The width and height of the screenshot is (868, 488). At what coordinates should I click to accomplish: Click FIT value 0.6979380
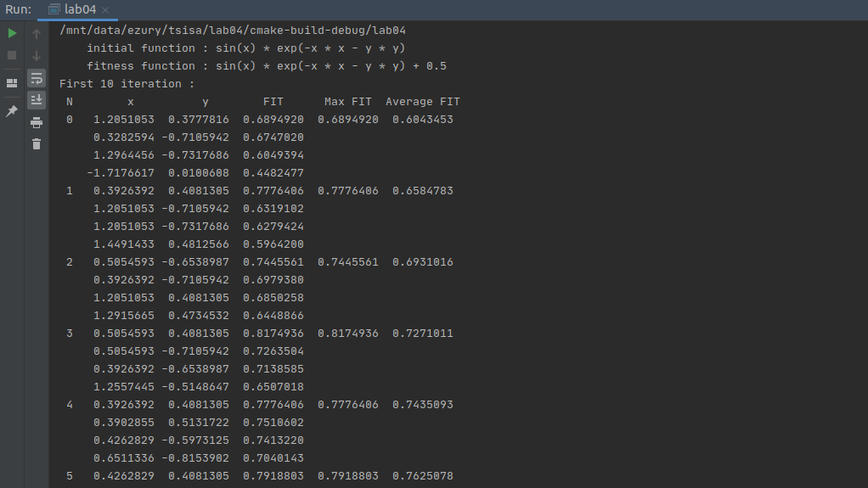coord(273,280)
